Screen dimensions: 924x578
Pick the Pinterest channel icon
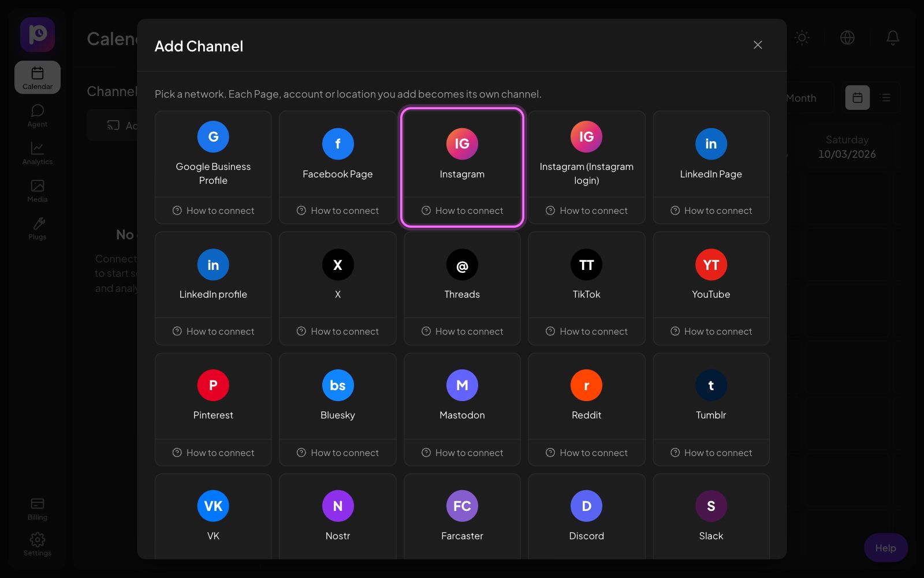click(x=213, y=386)
